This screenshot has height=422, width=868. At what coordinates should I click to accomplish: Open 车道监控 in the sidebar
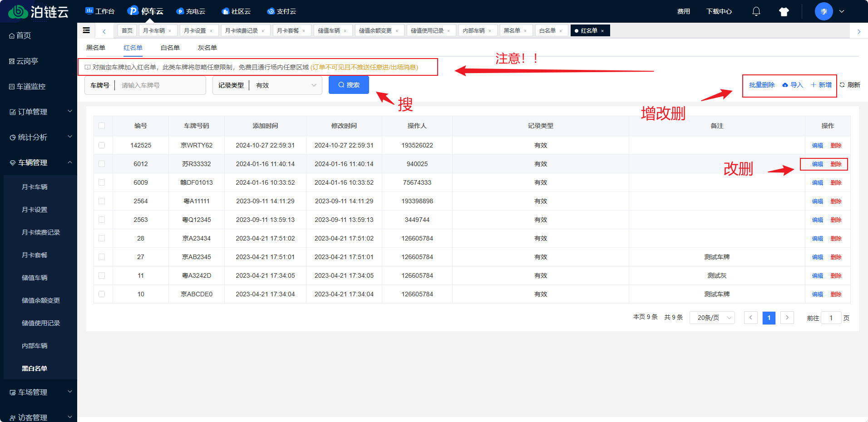pos(27,86)
